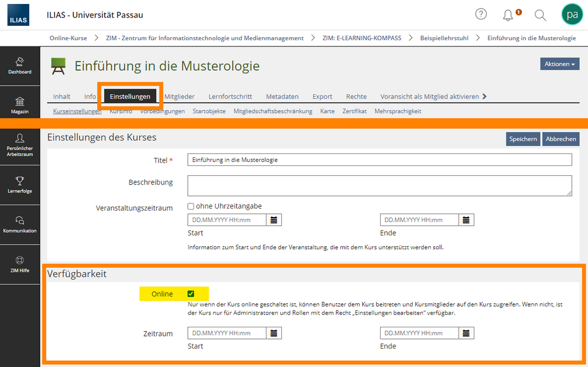
Task: Open Mehrsprachigkeit sub-tab
Action: coord(398,111)
